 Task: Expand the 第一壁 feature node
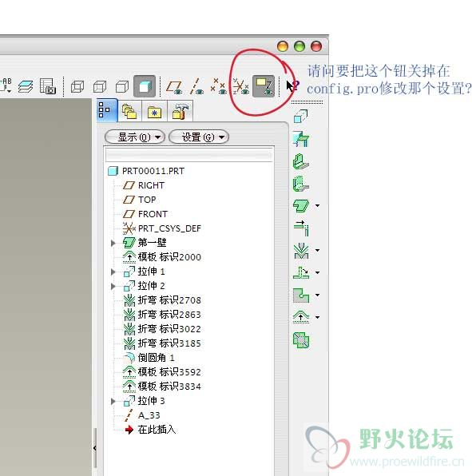pos(113,243)
